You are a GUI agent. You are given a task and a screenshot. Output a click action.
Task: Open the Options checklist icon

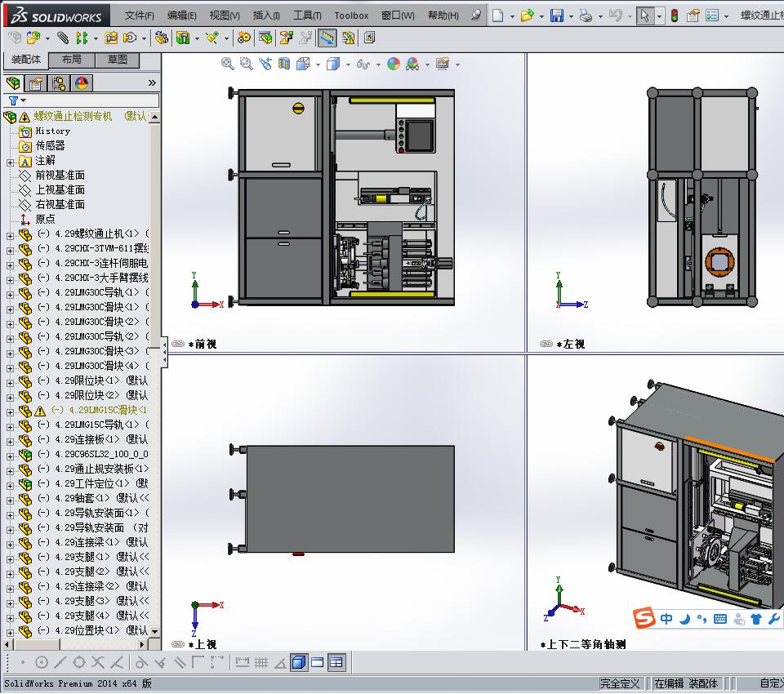tap(712, 16)
